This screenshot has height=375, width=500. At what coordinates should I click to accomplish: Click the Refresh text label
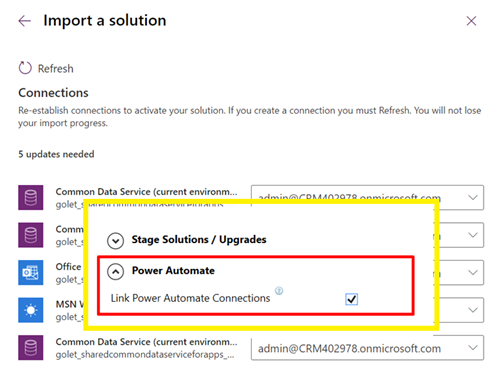pos(55,69)
